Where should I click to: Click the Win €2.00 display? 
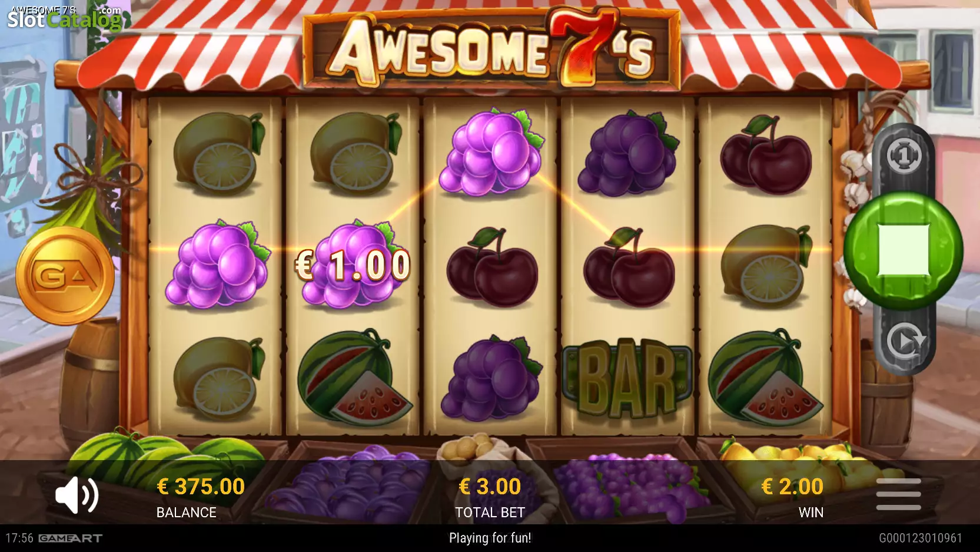(793, 497)
